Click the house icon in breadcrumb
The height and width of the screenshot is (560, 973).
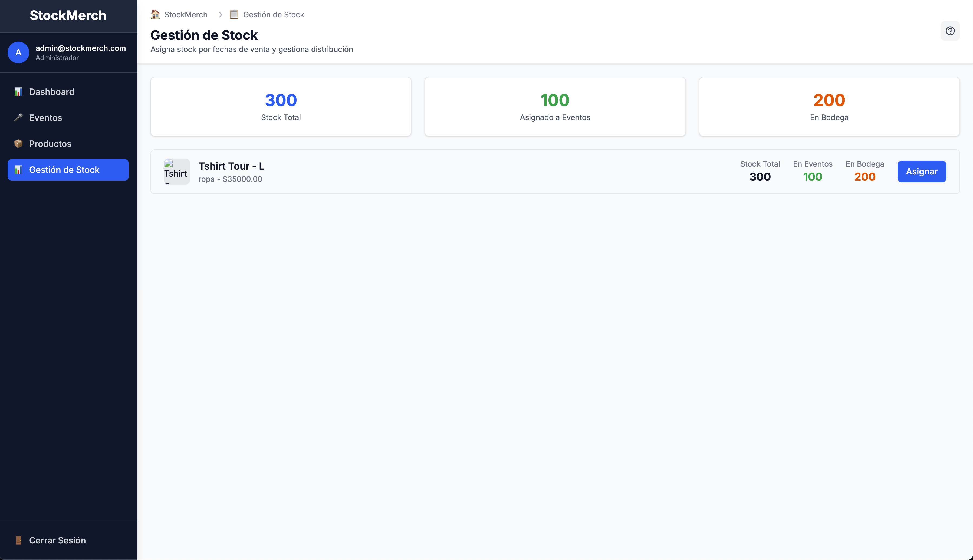coord(155,15)
